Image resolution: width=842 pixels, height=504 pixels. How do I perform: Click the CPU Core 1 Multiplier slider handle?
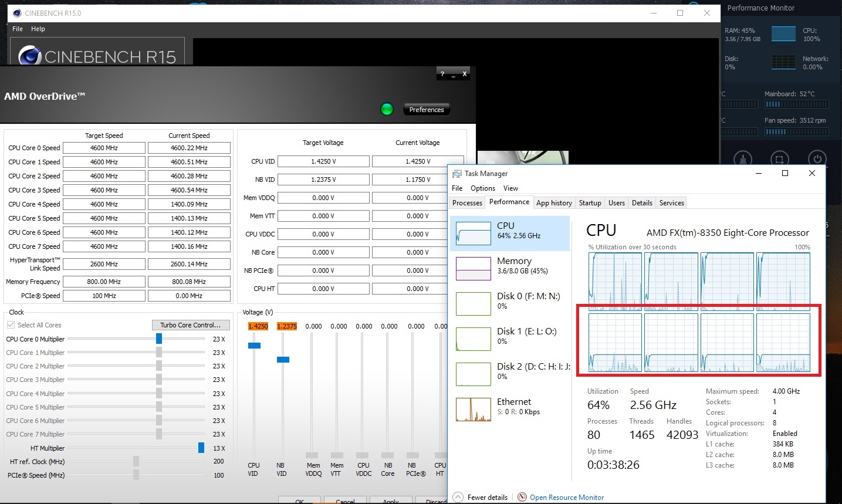[159, 353]
